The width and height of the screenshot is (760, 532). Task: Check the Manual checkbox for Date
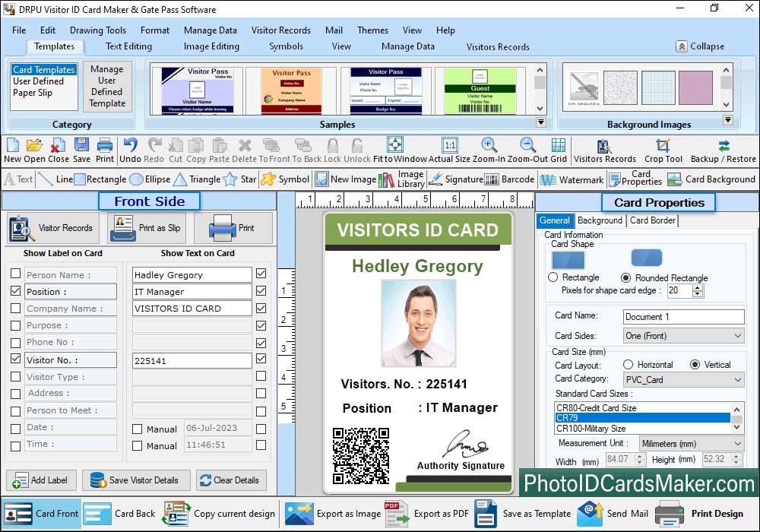[137, 429]
